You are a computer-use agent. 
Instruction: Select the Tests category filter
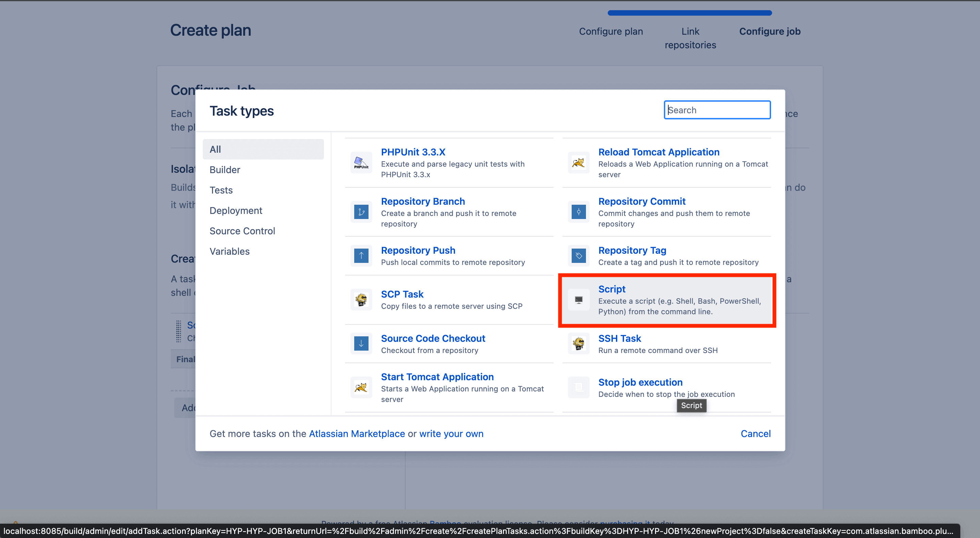click(x=221, y=190)
